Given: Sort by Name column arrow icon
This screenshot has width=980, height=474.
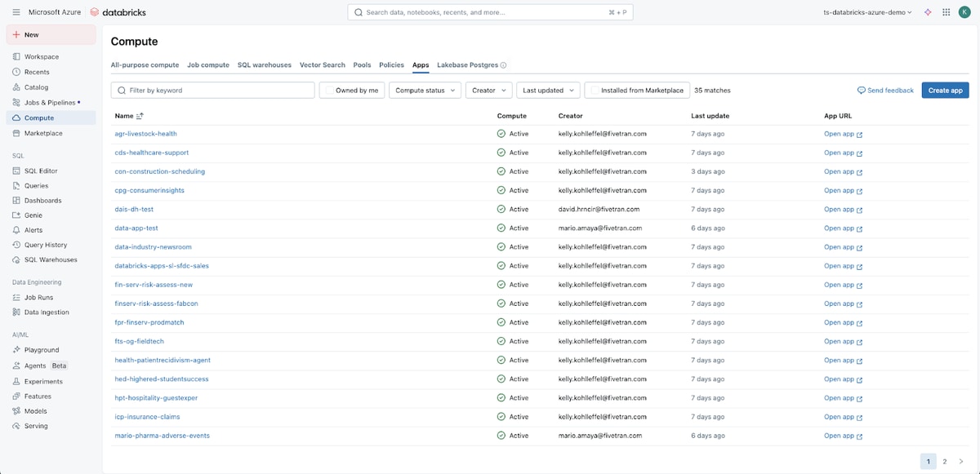Looking at the screenshot, I should pyautogui.click(x=140, y=116).
